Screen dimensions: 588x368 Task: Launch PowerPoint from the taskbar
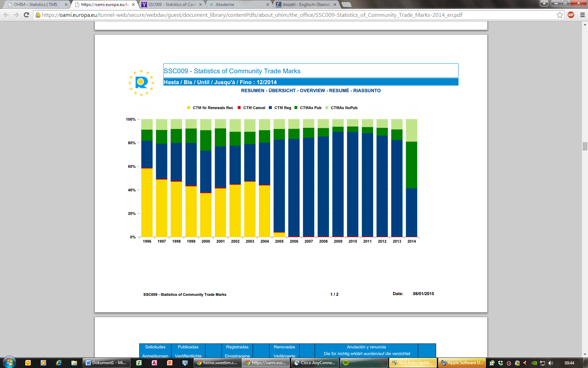tap(170, 363)
